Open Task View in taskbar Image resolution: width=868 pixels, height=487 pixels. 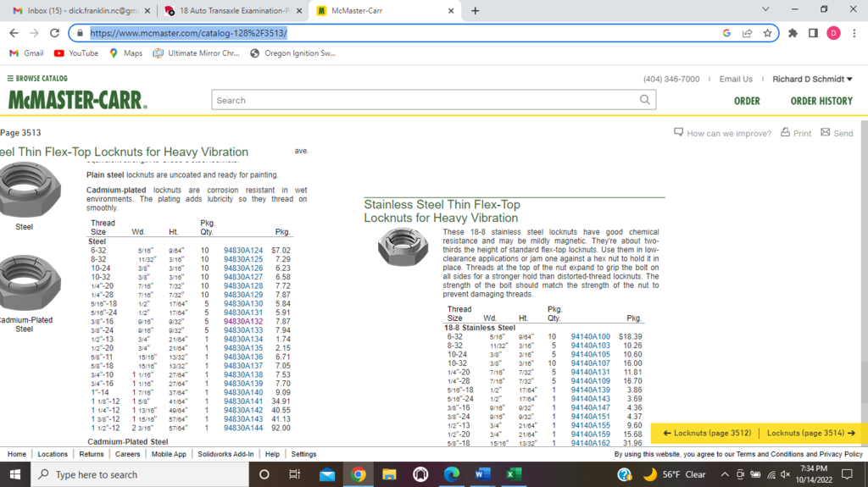tap(294, 474)
